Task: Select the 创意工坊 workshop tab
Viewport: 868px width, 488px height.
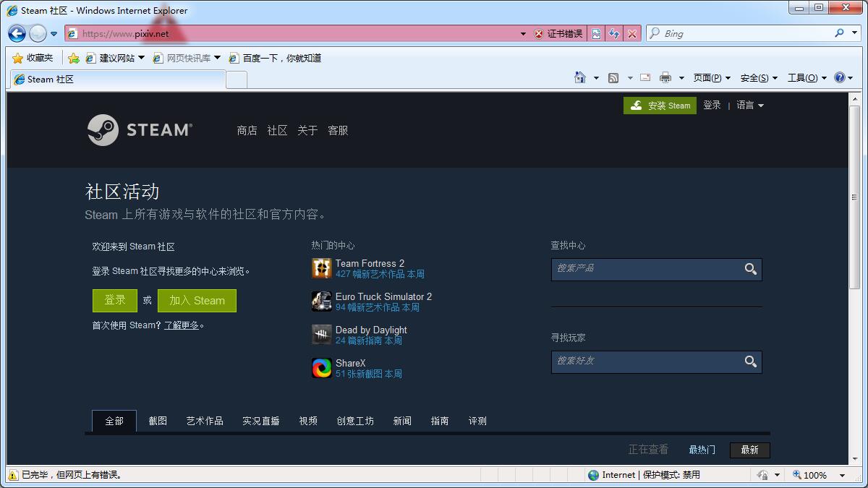Action: click(x=355, y=421)
